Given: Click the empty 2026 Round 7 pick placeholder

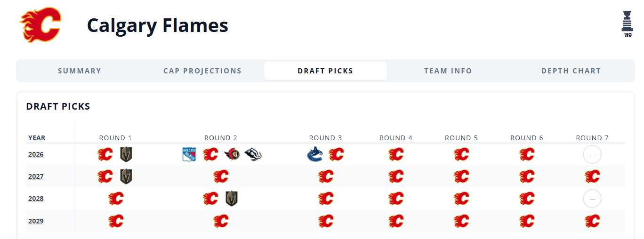Looking at the screenshot, I should click(592, 154).
